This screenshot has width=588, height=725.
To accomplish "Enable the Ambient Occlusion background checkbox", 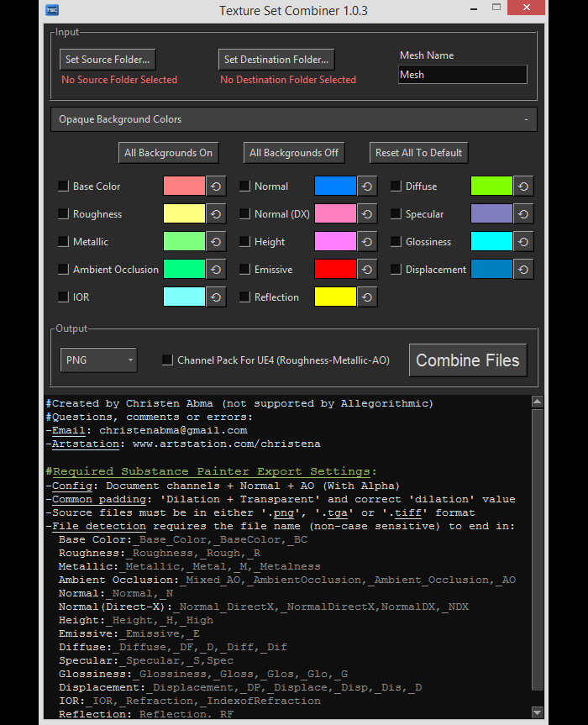I will coord(63,269).
